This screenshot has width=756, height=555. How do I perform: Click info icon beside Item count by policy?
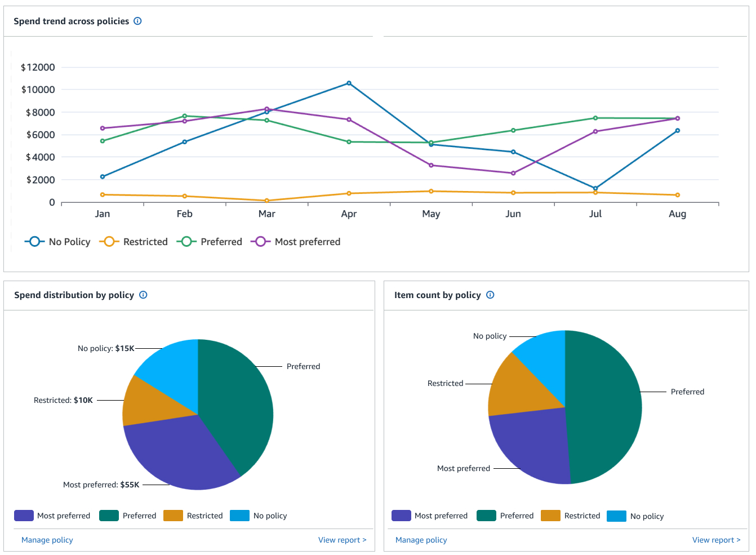coord(490,295)
